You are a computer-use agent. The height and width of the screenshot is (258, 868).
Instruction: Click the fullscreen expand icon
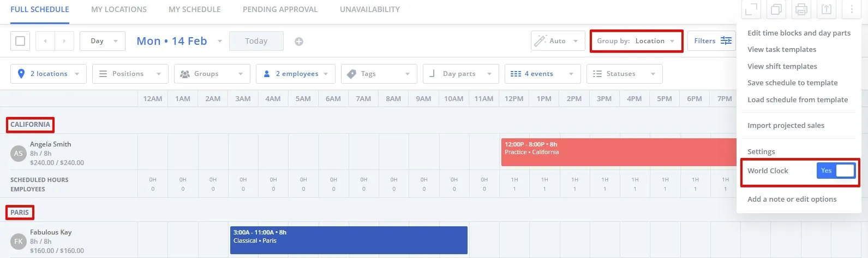pyautogui.click(x=751, y=9)
